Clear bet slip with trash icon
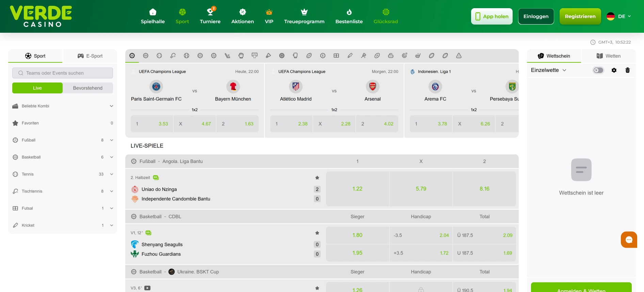644x292 pixels. pos(628,70)
